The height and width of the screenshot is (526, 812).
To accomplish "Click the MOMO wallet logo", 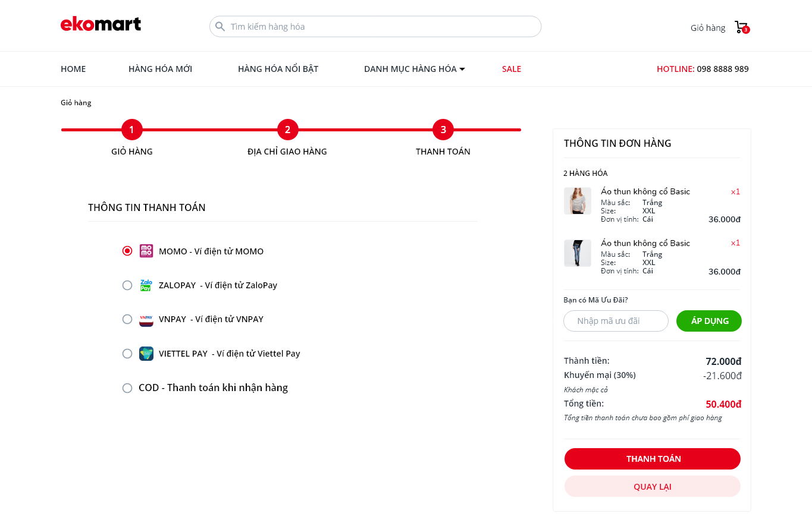I will tap(146, 251).
